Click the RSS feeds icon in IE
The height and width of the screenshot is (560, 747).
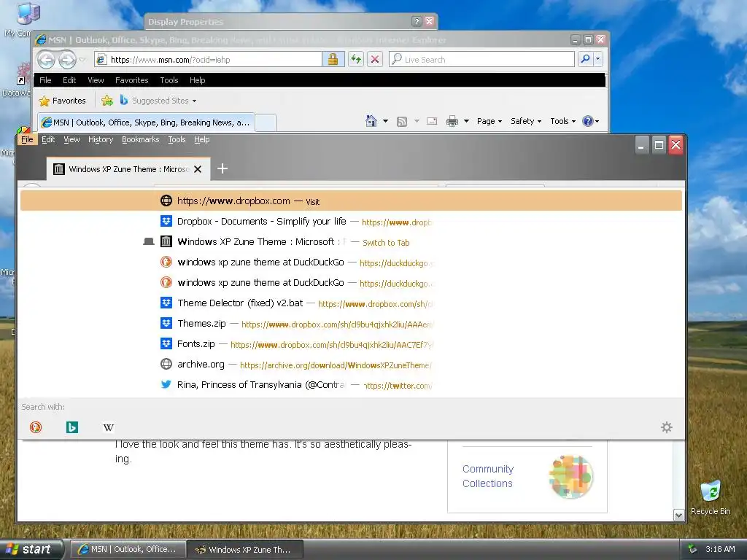point(402,122)
